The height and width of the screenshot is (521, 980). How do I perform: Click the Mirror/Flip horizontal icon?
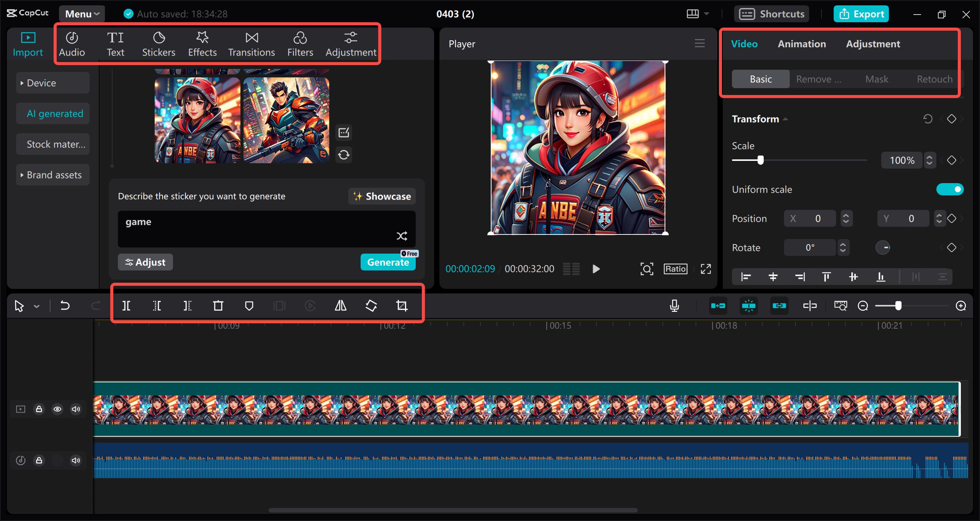point(340,306)
